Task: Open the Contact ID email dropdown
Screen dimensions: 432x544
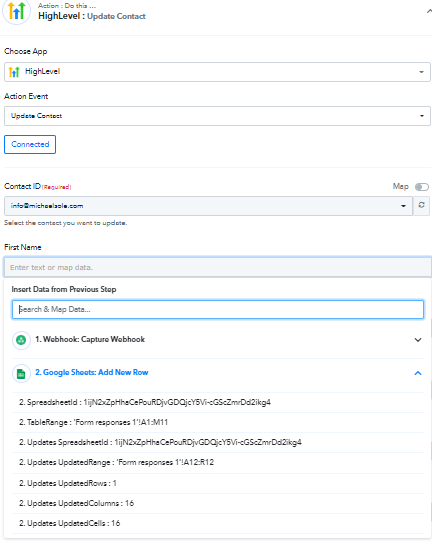Action: [208, 206]
